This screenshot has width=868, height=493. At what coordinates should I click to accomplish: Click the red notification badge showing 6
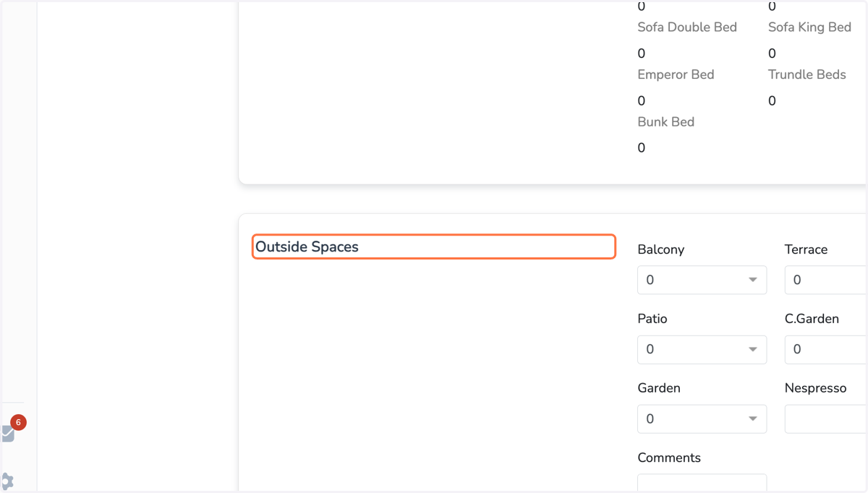tap(18, 422)
